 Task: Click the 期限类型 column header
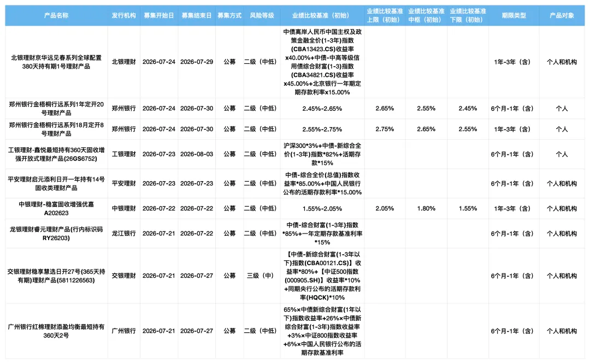(x=514, y=15)
